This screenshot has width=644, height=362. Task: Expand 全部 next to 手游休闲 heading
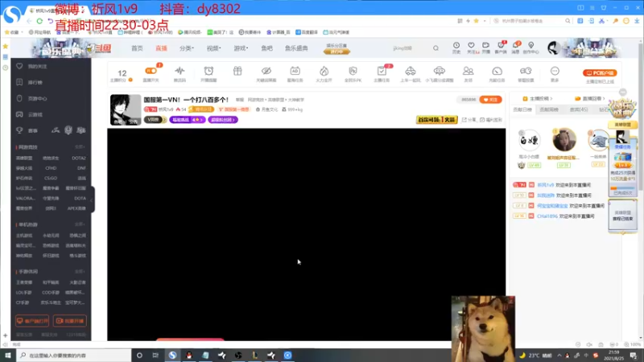(80, 272)
